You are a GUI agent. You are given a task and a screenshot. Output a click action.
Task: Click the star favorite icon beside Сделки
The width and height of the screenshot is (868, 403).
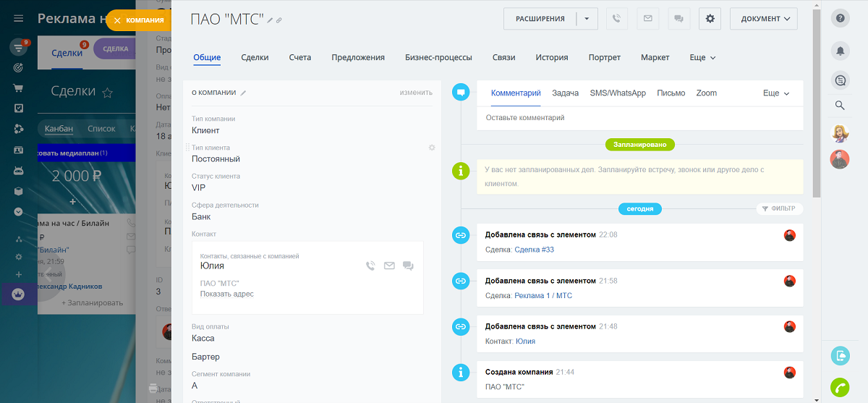(107, 92)
